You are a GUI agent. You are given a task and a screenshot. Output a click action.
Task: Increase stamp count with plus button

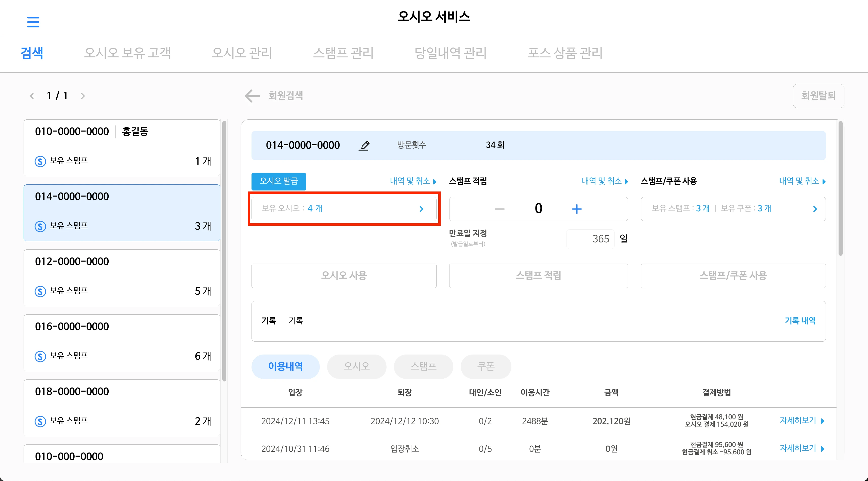click(577, 209)
